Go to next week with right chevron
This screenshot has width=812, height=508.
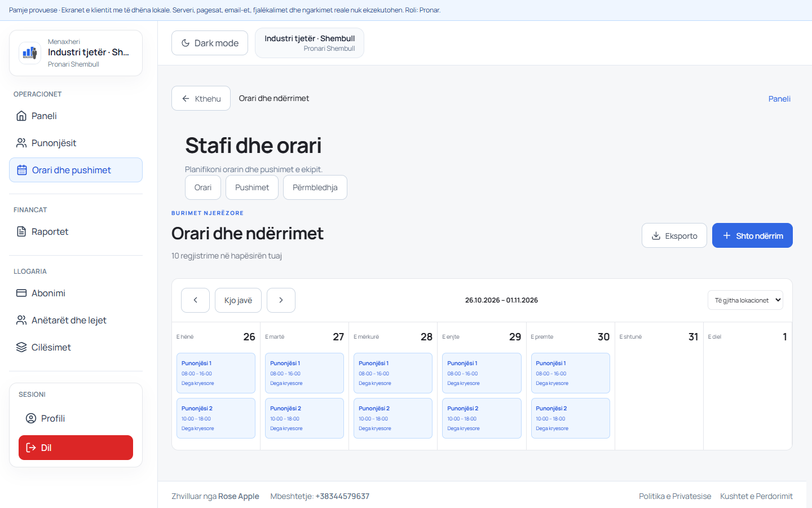(x=281, y=300)
